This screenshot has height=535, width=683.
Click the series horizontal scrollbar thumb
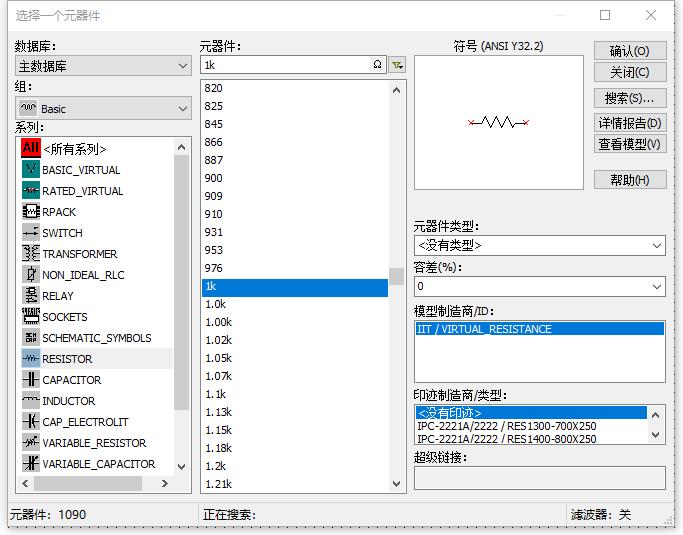click(88, 483)
